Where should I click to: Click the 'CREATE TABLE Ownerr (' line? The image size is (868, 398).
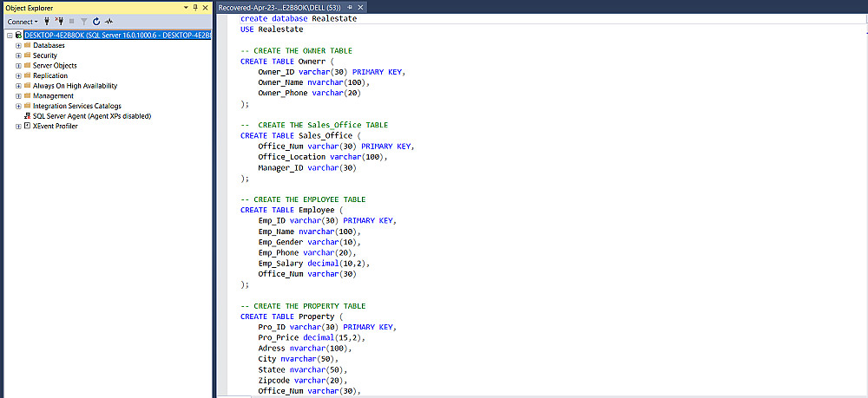(286, 62)
